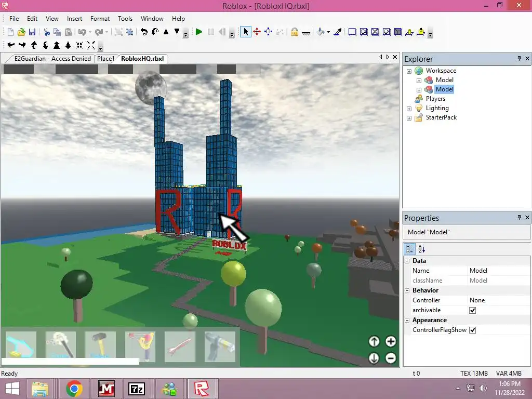The width and height of the screenshot is (532, 399).
Task: Pin the Explorer panel
Action: (519, 59)
